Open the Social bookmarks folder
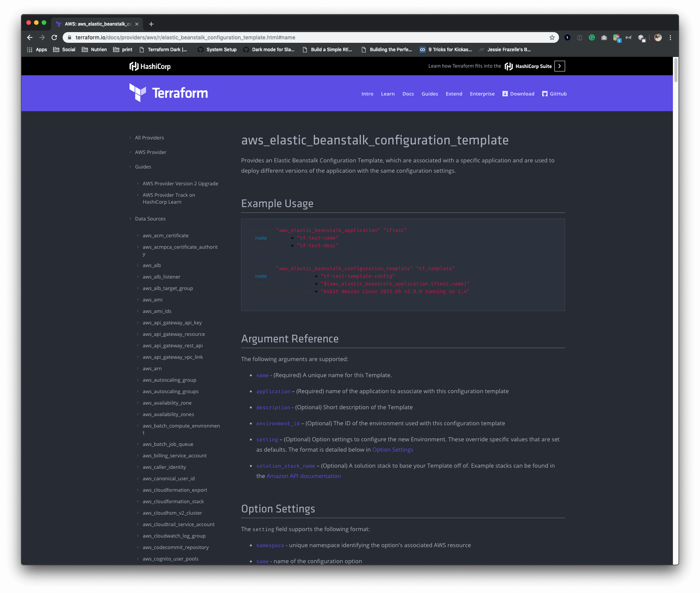Viewport: 700px width, 593px height. pos(64,50)
